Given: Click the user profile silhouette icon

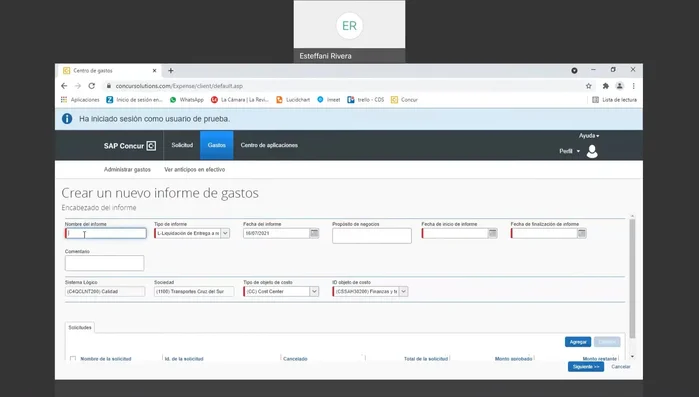Looking at the screenshot, I should coord(592,151).
